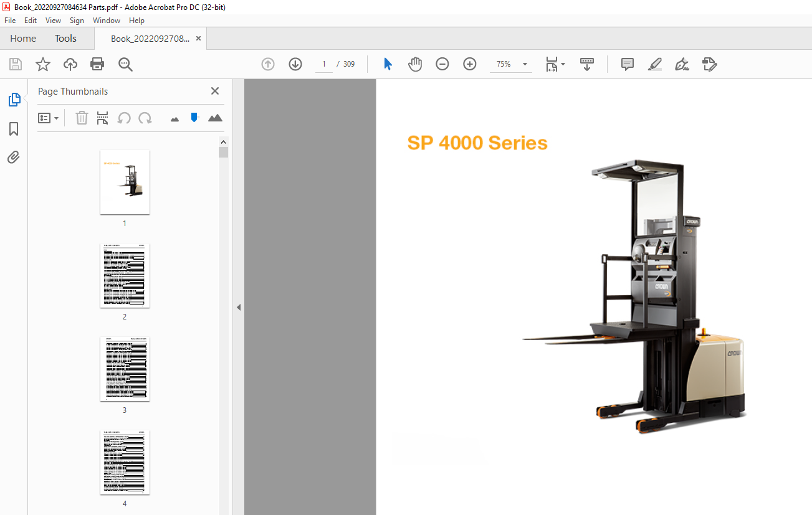The image size is (812, 515).
Task: Open the find text magnifier tool
Action: (x=125, y=64)
